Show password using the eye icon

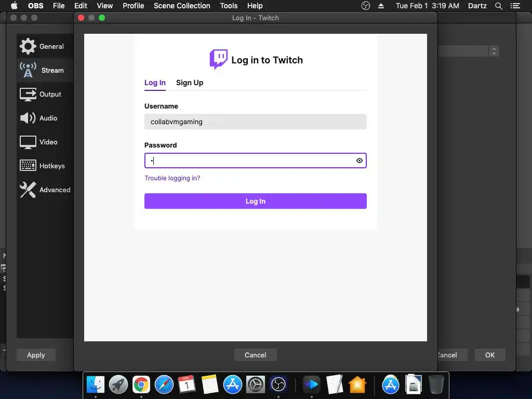tap(360, 161)
